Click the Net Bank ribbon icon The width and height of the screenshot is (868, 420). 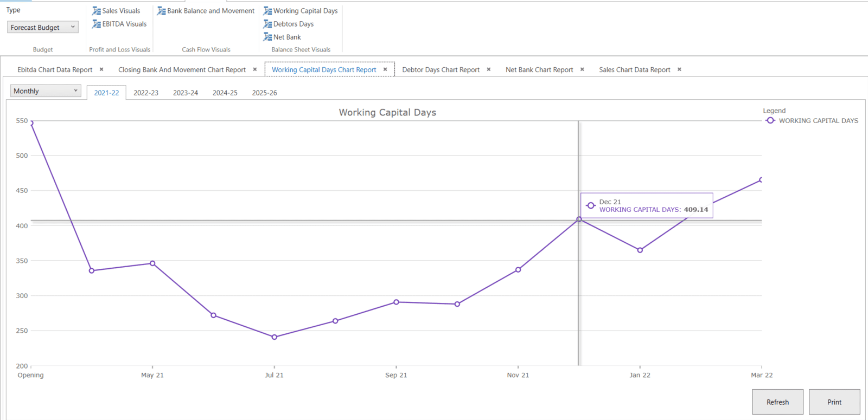[267, 37]
